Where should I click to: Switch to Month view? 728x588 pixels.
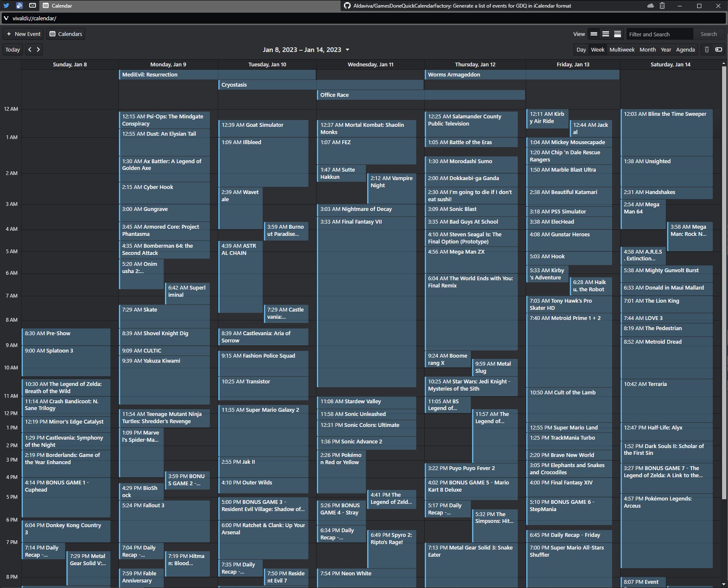[648, 49]
